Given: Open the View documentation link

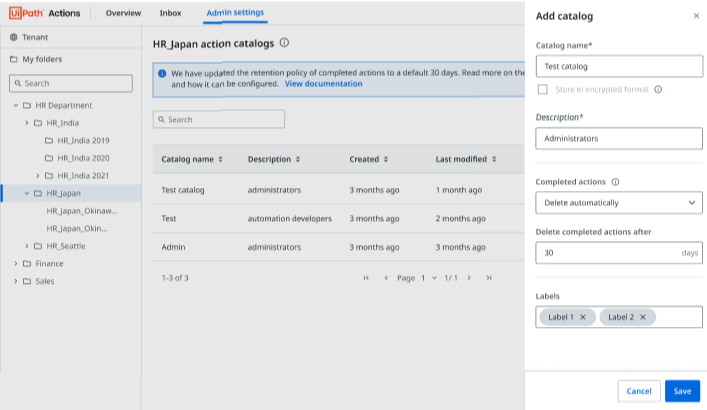Looking at the screenshot, I should click(323, 84).
